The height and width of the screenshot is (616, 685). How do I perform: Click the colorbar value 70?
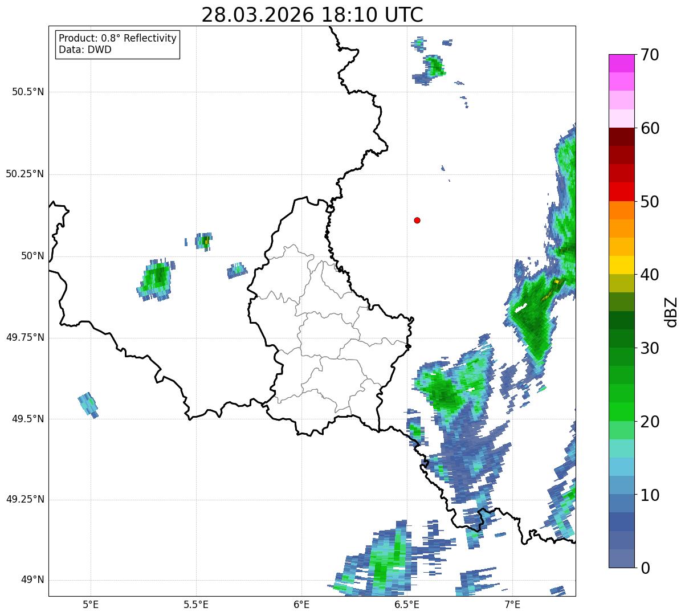[650, 55]
